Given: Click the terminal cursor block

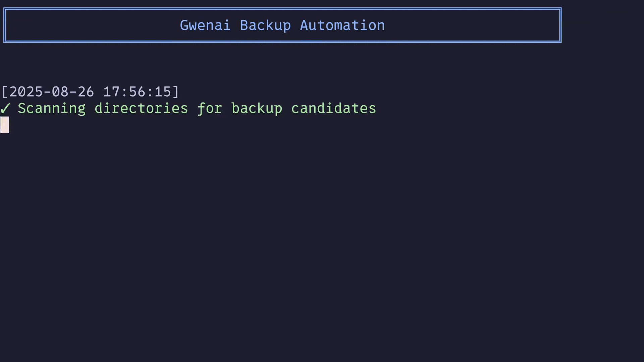Looking at the screenshot, I should point(5,125).
